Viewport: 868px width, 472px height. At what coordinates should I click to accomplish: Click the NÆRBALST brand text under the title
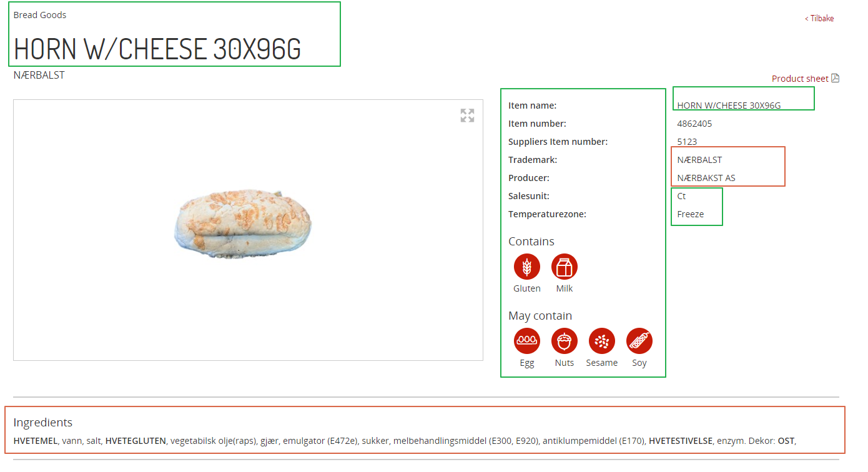pyautogui.click(x=39, y=76)
